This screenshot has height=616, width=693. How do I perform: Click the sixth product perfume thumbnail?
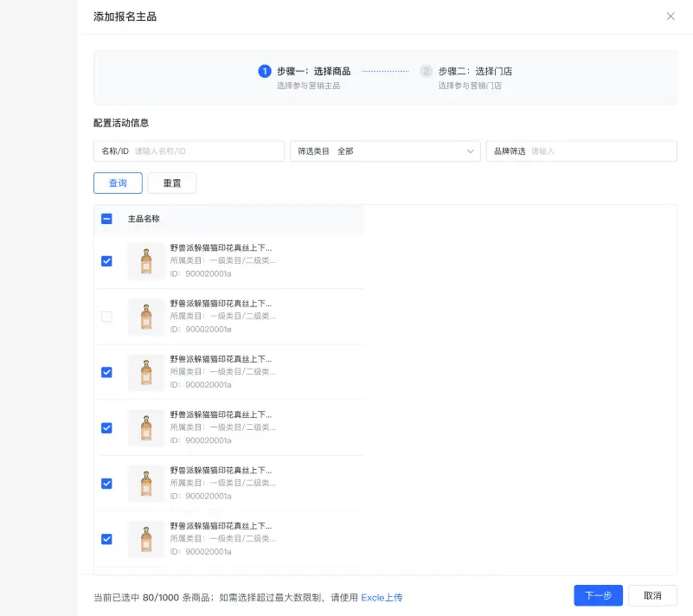(146, 540)
